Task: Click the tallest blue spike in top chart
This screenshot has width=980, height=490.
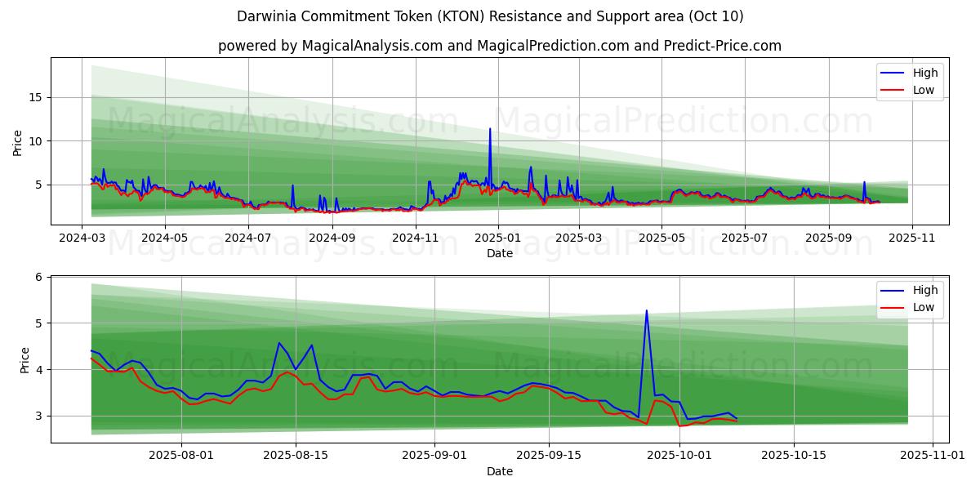Action: [x=490, y=129]
